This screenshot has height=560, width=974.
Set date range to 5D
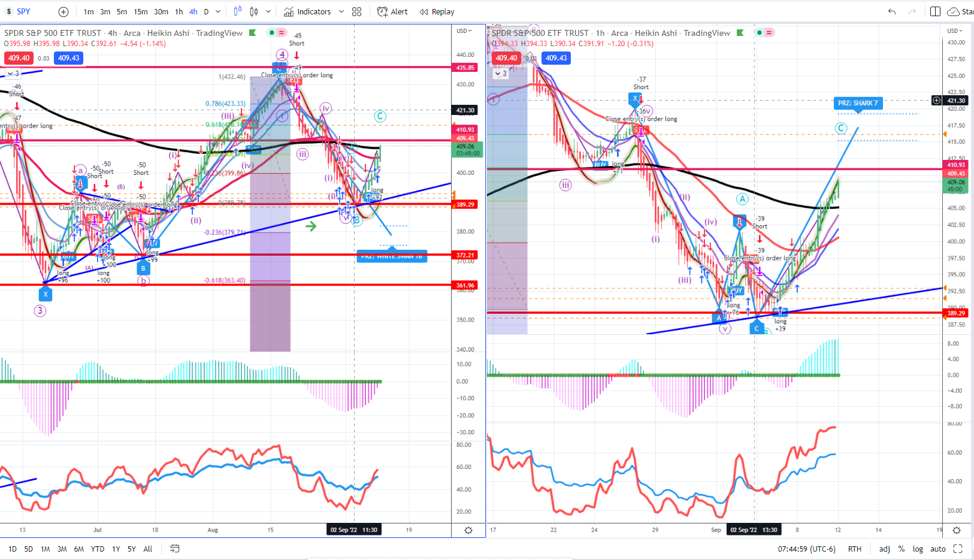[x=28, y=549]
